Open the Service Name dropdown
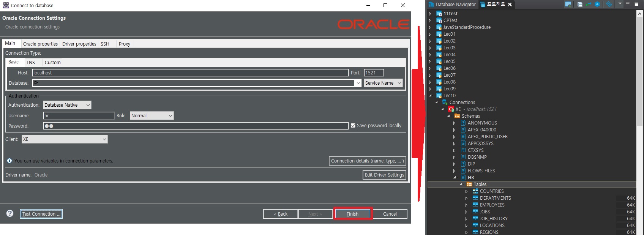This screenshot has height=235, width=644. pos(383,83)
